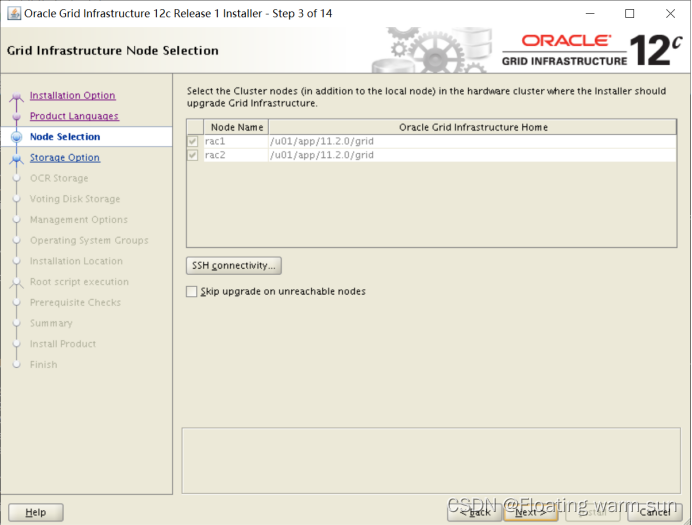Click the Management Options step

coord(79,220)
